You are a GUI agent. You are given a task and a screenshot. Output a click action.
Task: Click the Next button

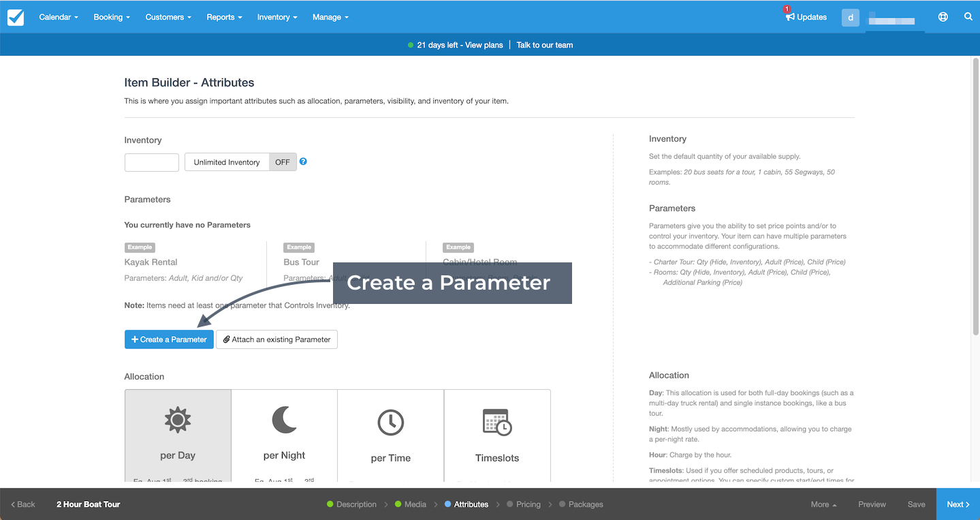pos(958,504)
